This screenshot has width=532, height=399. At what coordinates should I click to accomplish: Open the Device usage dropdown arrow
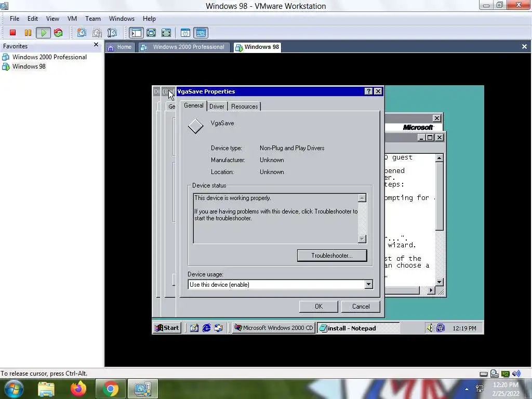(368, 284)
